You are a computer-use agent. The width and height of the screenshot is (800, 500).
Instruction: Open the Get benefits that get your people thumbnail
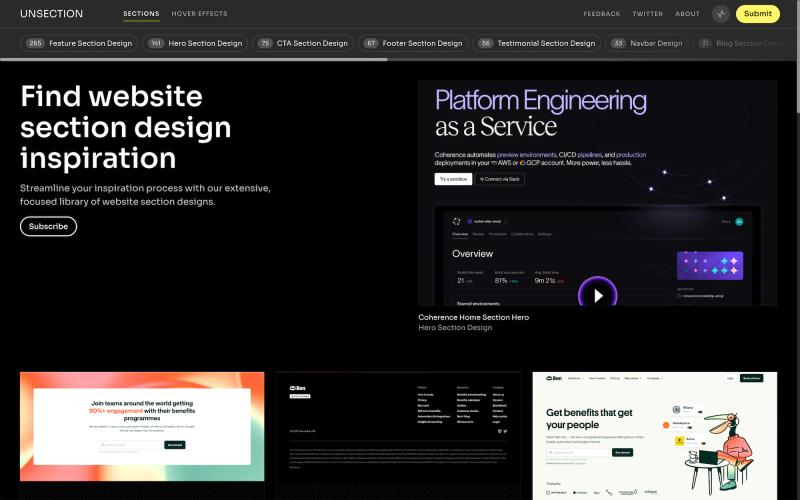coord(655,436)
